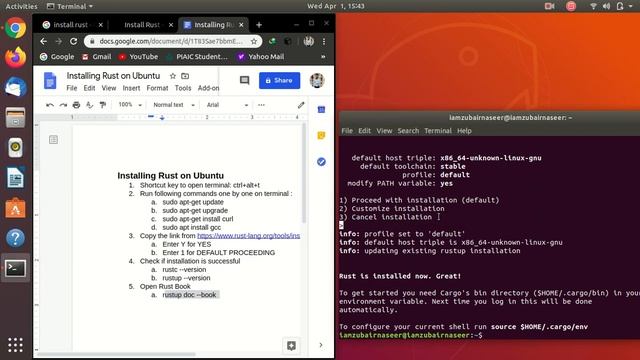This screenshot has width=640, height=360.
Task: Open the Google Docs home icon
Action: 50,80
